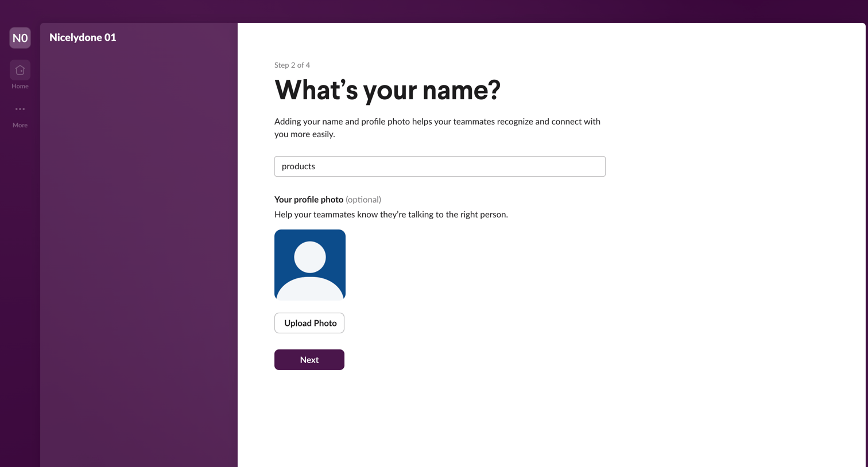The height and width of the screenshot is (467, 868).
Task: Continue with the Next button
Action: tap(309, 360)
